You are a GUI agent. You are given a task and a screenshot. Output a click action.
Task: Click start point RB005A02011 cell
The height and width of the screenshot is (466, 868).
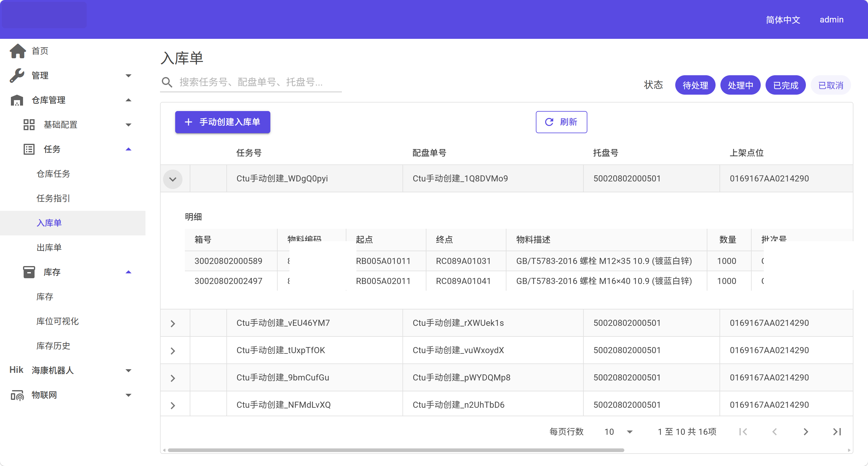383,281
